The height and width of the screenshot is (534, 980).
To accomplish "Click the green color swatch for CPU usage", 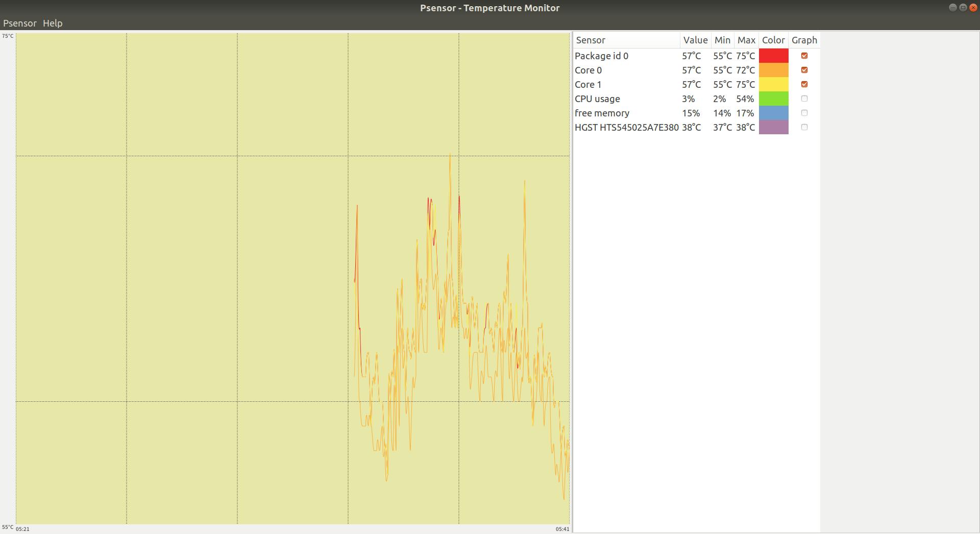I will [x=774, y=99].
